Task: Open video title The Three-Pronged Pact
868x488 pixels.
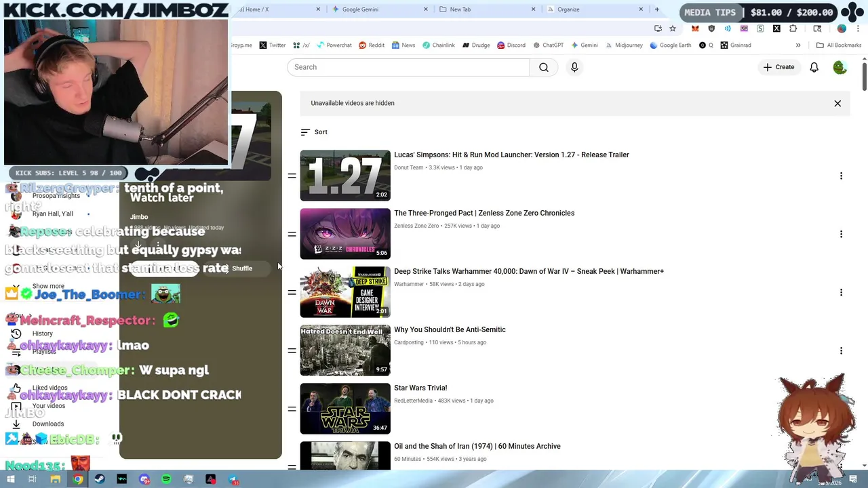Action: click(x=484, y=213)
